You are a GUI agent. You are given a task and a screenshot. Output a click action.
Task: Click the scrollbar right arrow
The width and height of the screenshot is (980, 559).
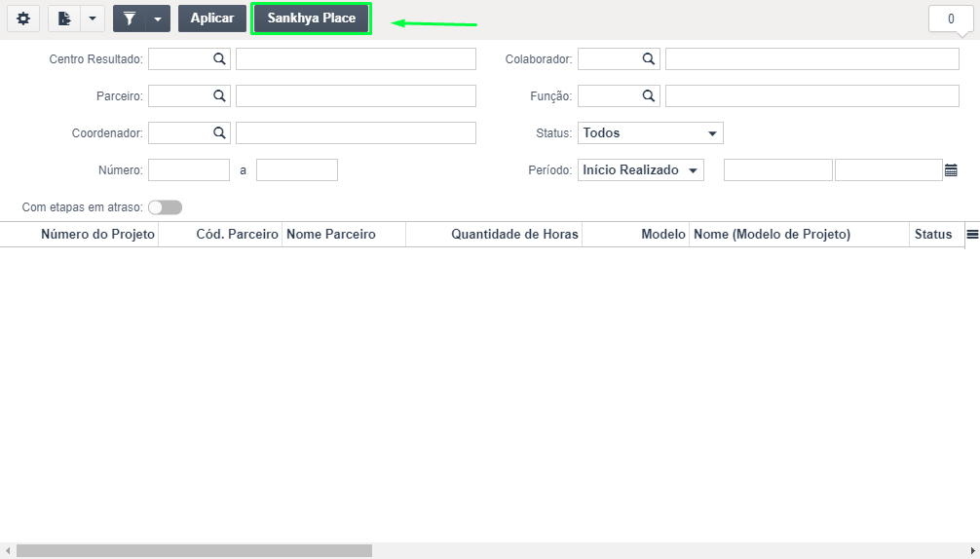972,550
